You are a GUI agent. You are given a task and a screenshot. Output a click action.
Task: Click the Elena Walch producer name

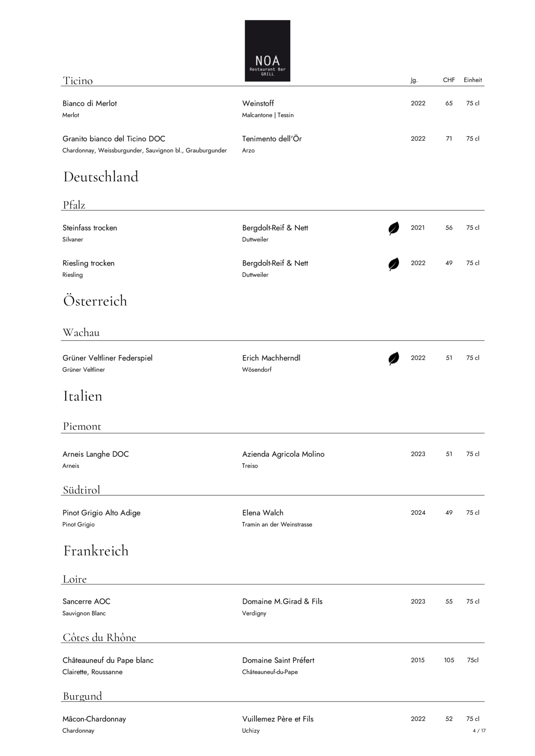[263, 513]
